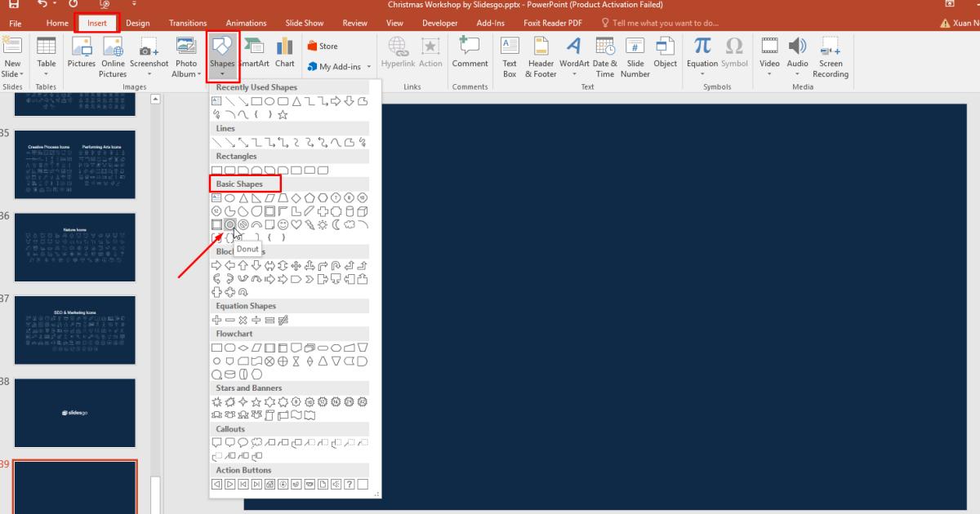Insert an Object into the slide
The width and height of the screenshot is (980, 514).
point(666,52)
